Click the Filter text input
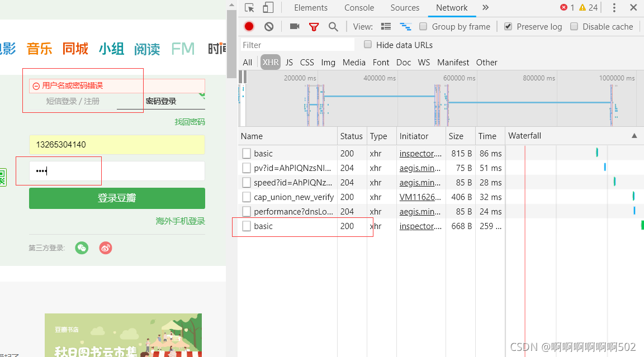644x357 pixels. (x=297, y=45)
